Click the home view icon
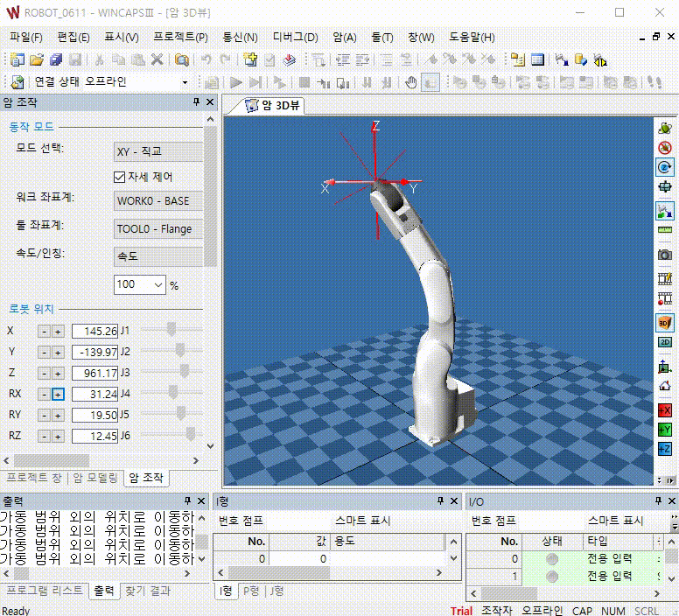This screenshot has width=679, height=616. 665,386
